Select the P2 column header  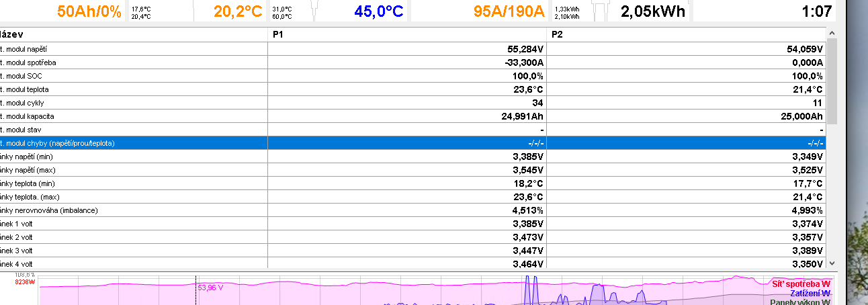pyautogui.click(x=686, y=34)
